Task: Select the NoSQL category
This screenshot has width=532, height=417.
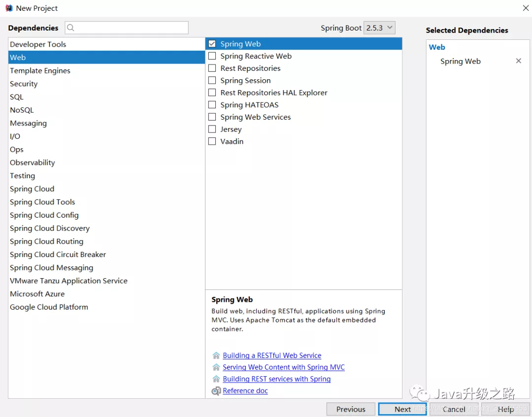Action: [106, 110]
